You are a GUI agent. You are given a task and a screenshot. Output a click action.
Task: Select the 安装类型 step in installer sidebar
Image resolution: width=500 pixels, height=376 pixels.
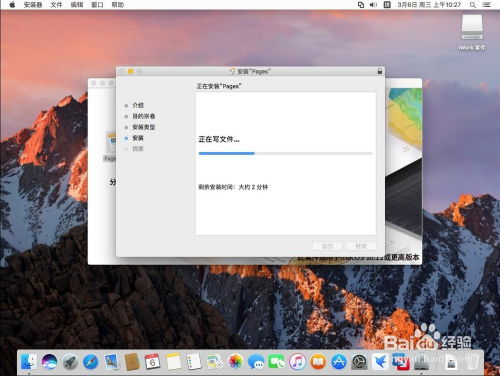[144, 127]
